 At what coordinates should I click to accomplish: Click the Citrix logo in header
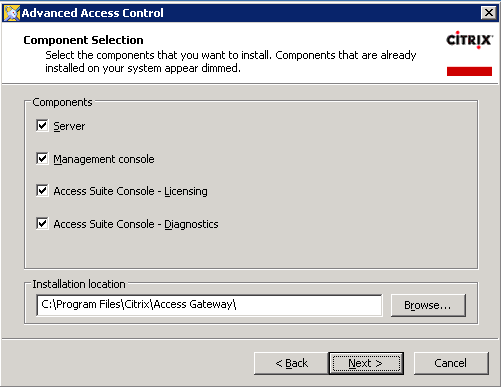[x=469, y=40]
